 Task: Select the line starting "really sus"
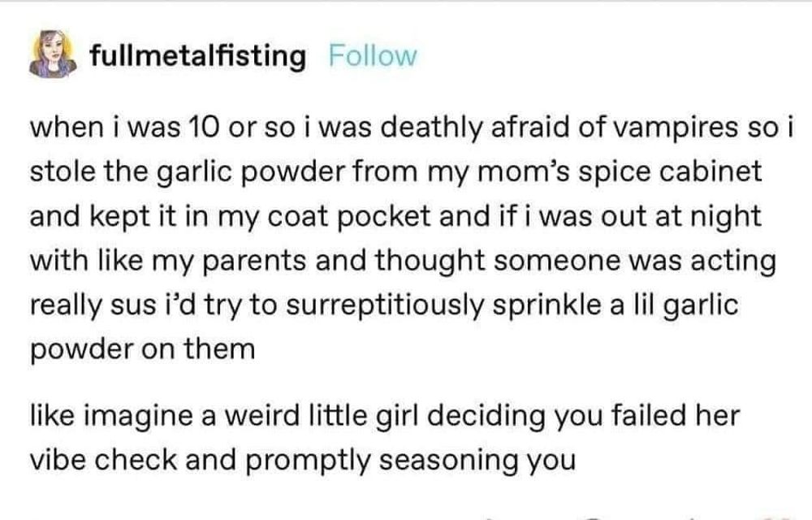(383, 305)
